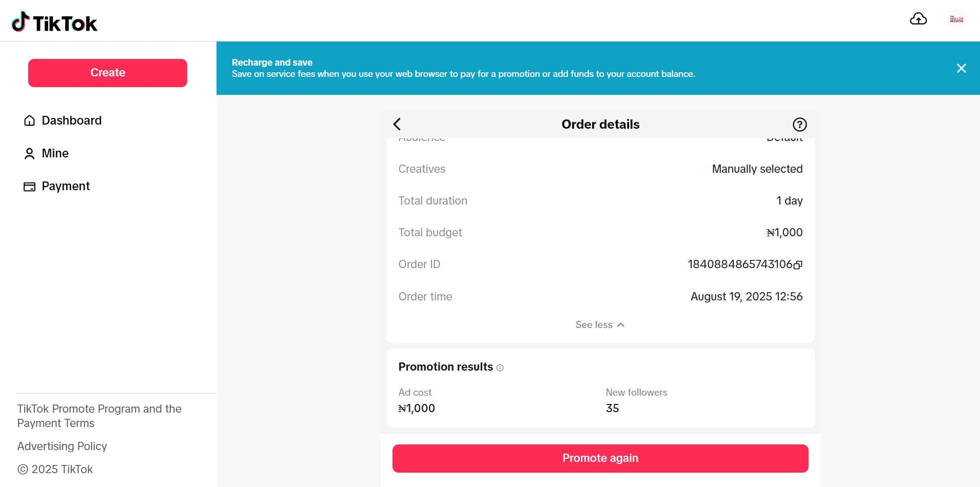Go back using the left arrow
Image resolution: width=980 pixels, height=487 pixels.
(397, 124)
